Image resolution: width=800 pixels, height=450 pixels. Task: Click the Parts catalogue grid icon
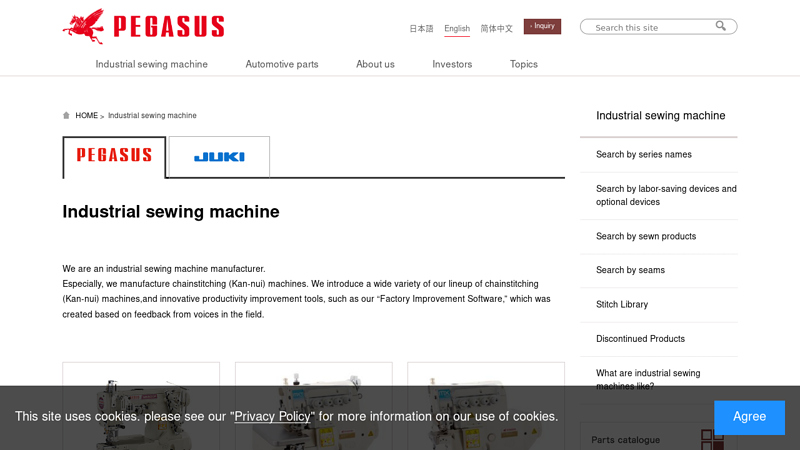711,439
